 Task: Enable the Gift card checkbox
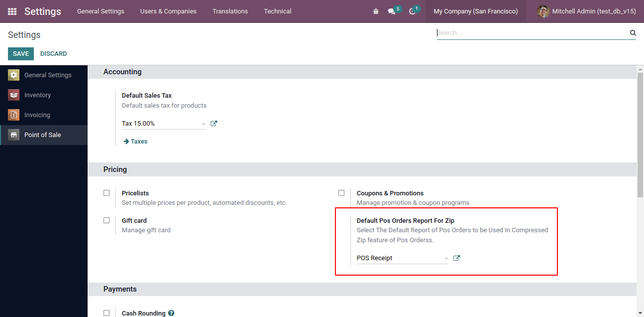pos(107,220)
